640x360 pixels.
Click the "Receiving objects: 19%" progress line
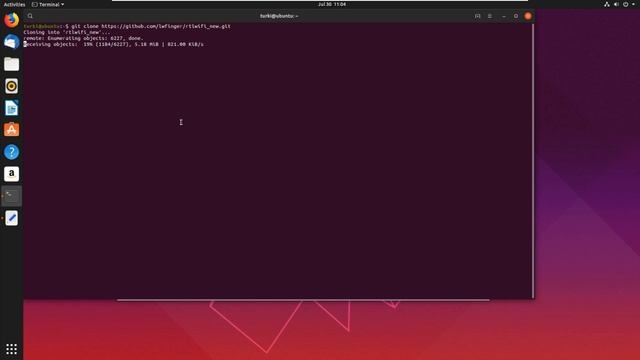113,44
